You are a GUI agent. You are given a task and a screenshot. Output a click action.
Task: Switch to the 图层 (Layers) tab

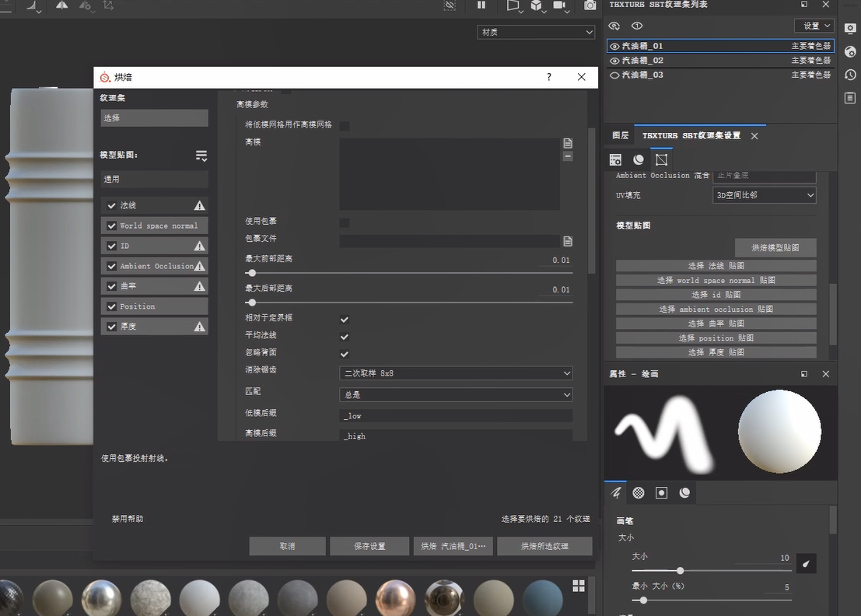[620, 135]
